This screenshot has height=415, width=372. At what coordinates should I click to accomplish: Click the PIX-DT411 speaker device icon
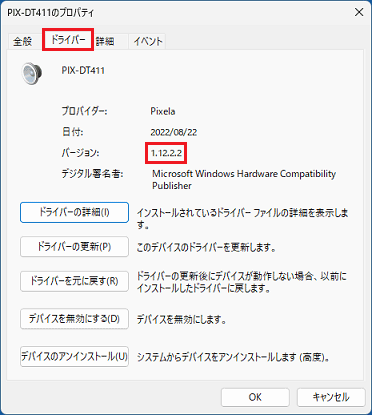point(32,73)
